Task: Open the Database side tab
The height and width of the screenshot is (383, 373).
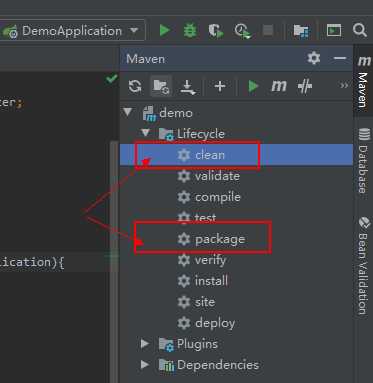Action: click(x=364, y=161)
